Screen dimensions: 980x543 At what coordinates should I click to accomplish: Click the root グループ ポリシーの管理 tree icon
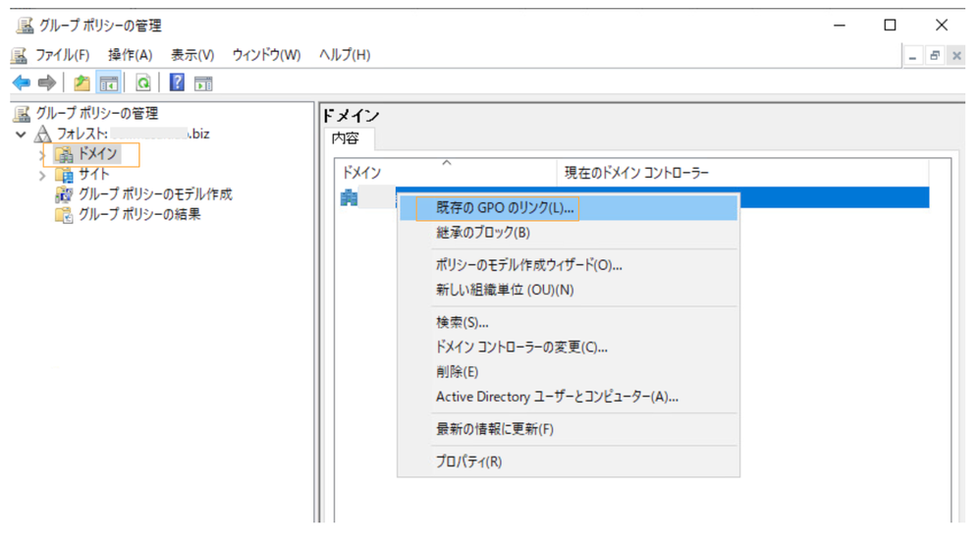[22, 114]
